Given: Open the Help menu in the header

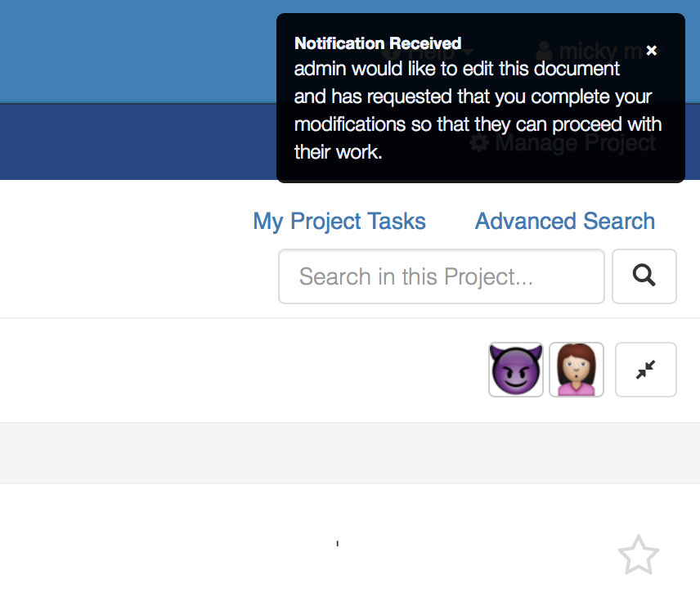Looking at the screenshot, I should click(426, 52).
